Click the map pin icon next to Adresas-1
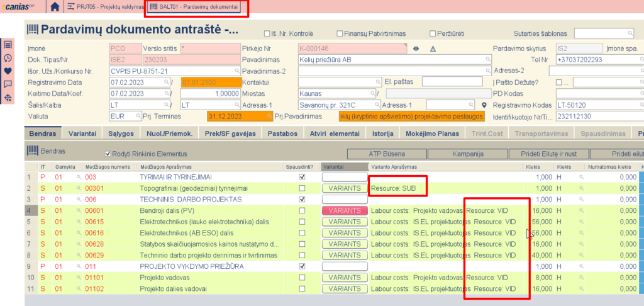This screenshot has width=644, height=306. coord(484,105)
